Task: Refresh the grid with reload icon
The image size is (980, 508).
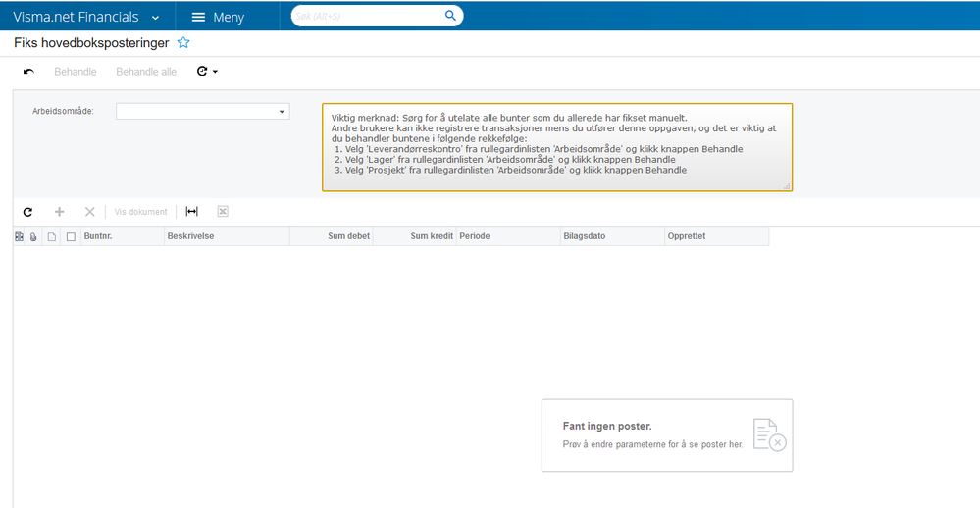Action: coord(27,212)
